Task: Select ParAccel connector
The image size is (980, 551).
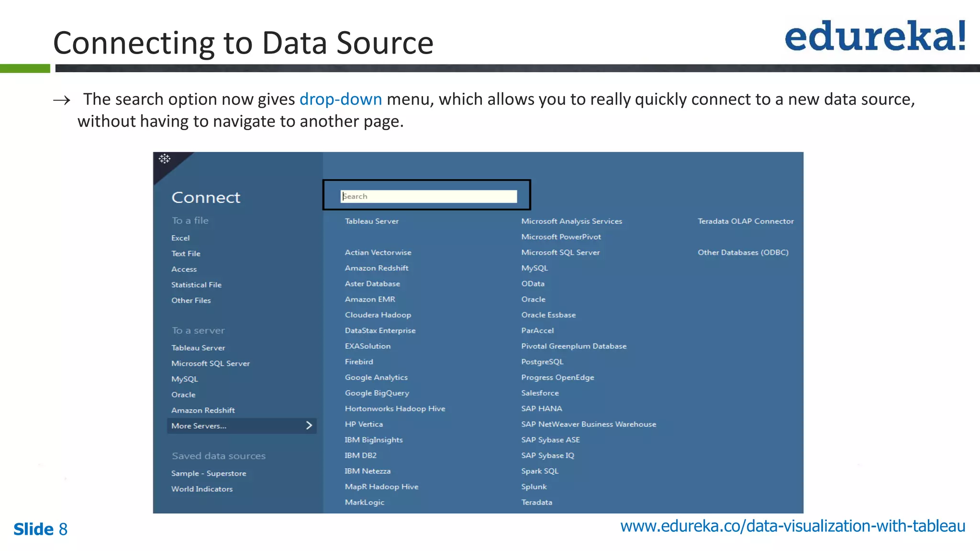Action: [x=537, y=331]
